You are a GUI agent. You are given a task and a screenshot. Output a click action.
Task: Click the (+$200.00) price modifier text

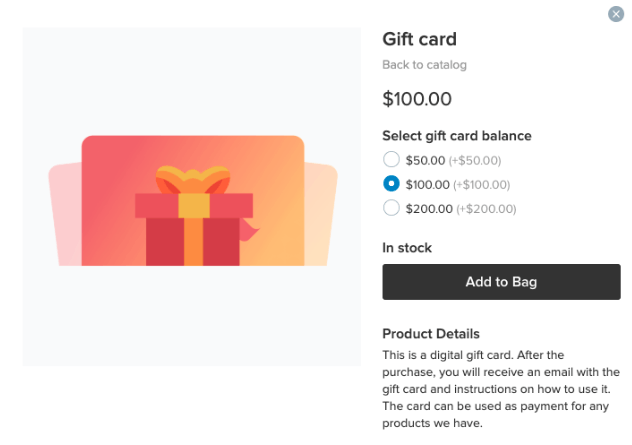[485, 209]
